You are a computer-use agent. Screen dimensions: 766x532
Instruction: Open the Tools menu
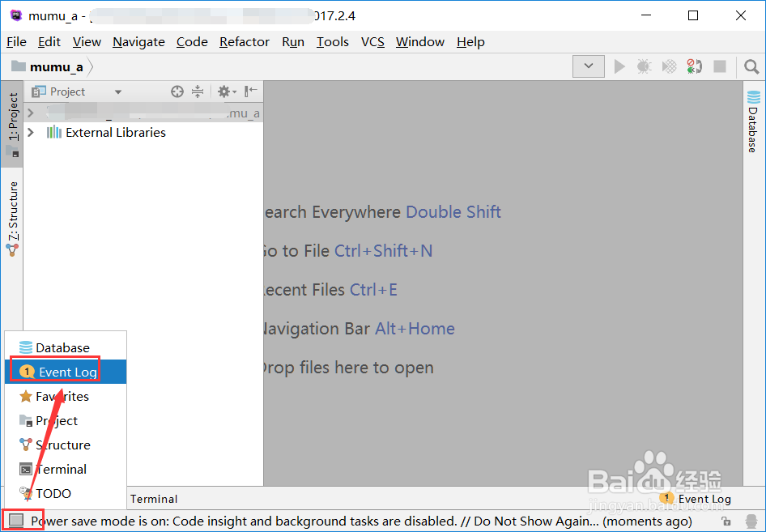[333, 42]
